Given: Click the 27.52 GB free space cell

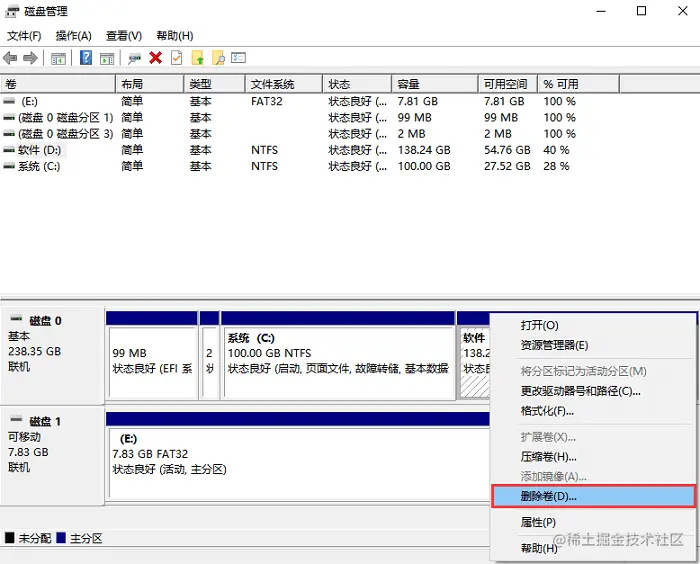Looking at the screenshot, I should coord(507,166).
